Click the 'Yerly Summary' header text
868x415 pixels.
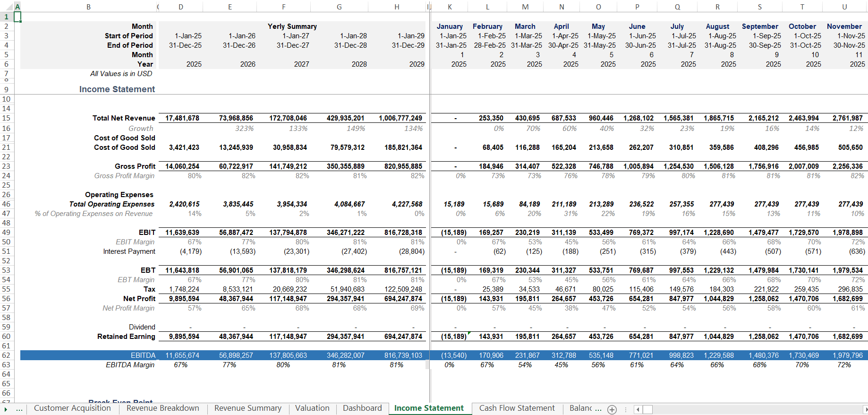pyautogui.click(x=292, y=26)
